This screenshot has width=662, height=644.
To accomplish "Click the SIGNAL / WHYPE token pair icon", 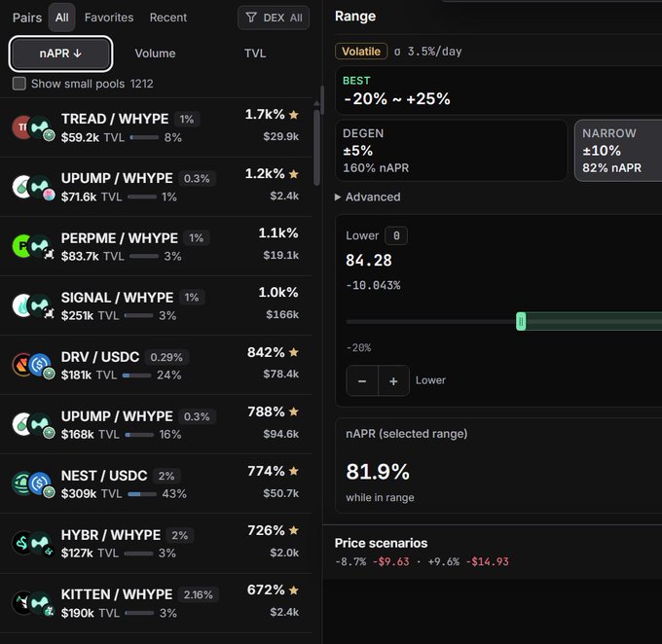I will point(33,306).
